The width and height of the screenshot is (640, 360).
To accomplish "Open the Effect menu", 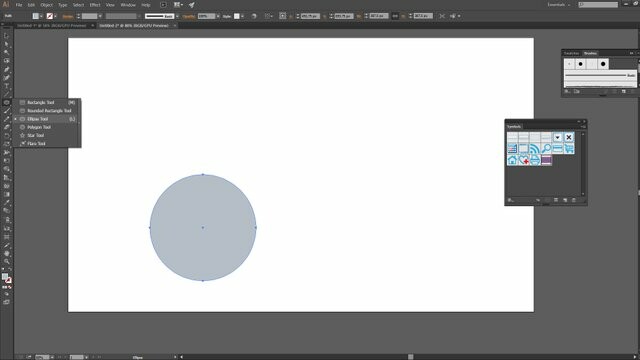I will (x=95, y=5).
